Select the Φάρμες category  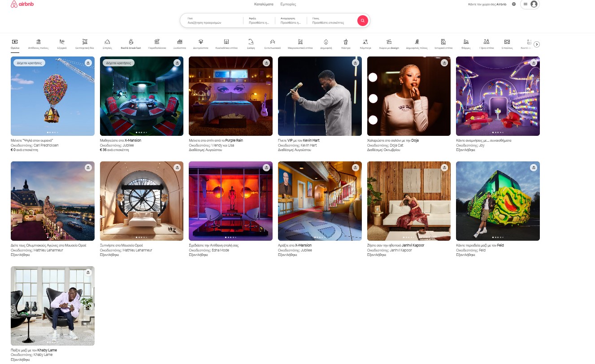pos(466,43)
